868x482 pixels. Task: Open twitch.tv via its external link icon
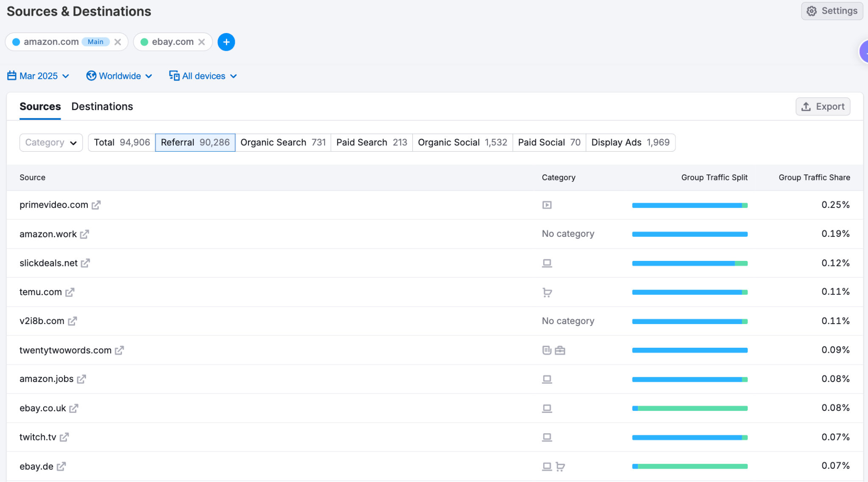point(65,437)
